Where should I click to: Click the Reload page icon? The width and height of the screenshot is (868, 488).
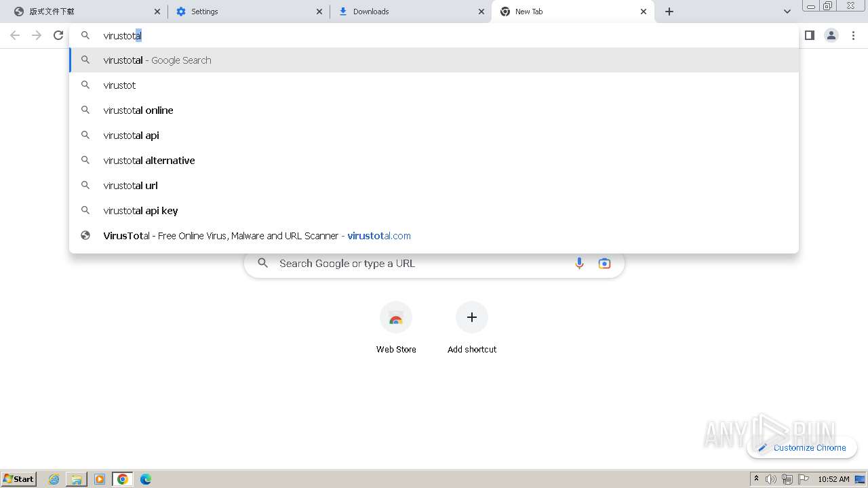[x=58, y=35]
